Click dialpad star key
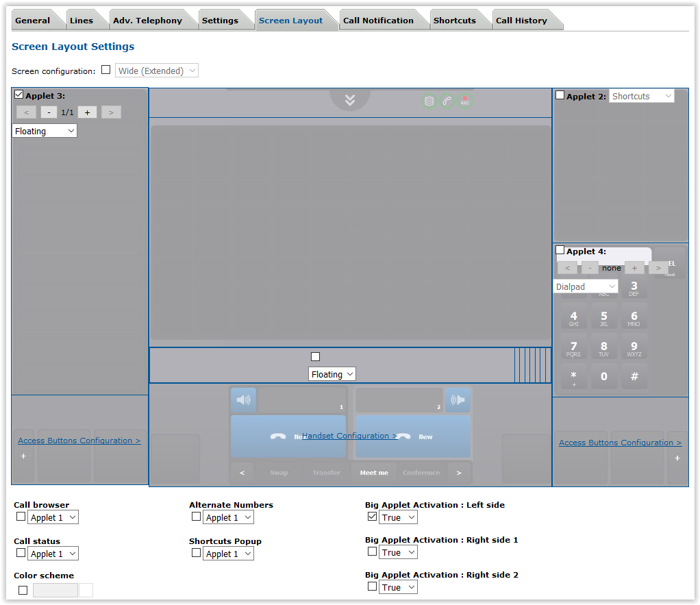This screenshot has height=605, width=700. (574, 378)
